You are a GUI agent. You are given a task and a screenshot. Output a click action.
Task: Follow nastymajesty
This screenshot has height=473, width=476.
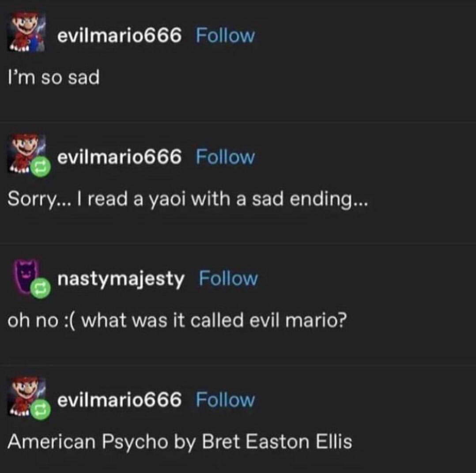[x=228, y=278]
